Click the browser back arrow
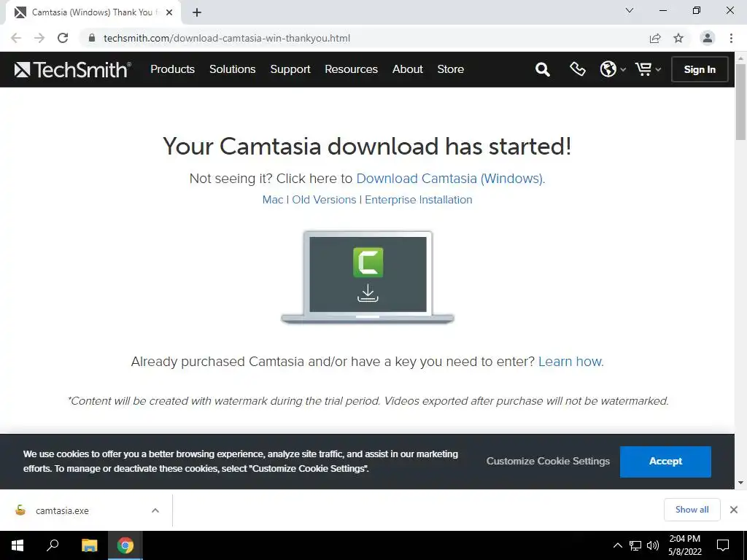This screenshot has width=747, height=560. coord(16,38)
